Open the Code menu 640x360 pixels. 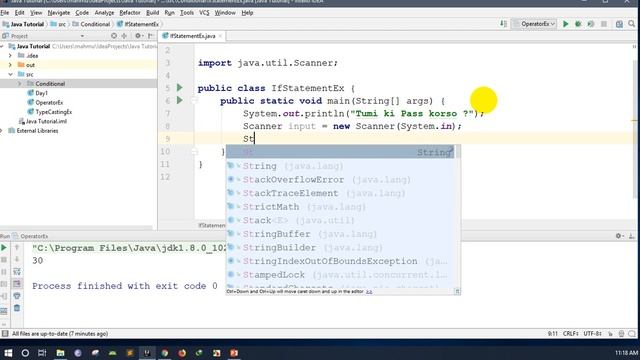tap(82, 13)
